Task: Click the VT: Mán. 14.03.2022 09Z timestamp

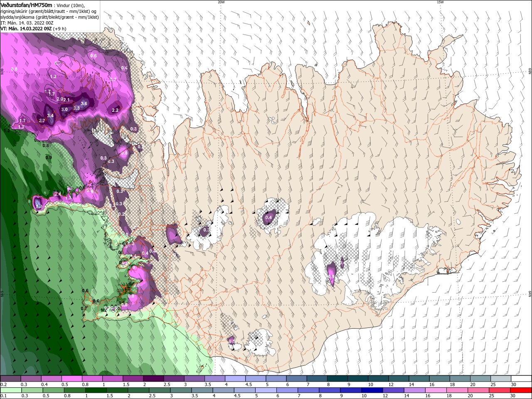Action: (x=26, y=29)
